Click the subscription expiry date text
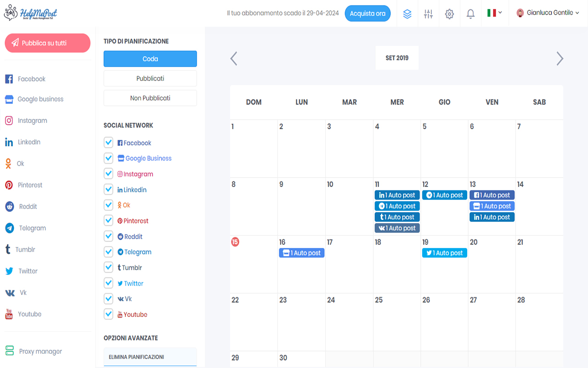The image size is (588, 368). [283, 13]
